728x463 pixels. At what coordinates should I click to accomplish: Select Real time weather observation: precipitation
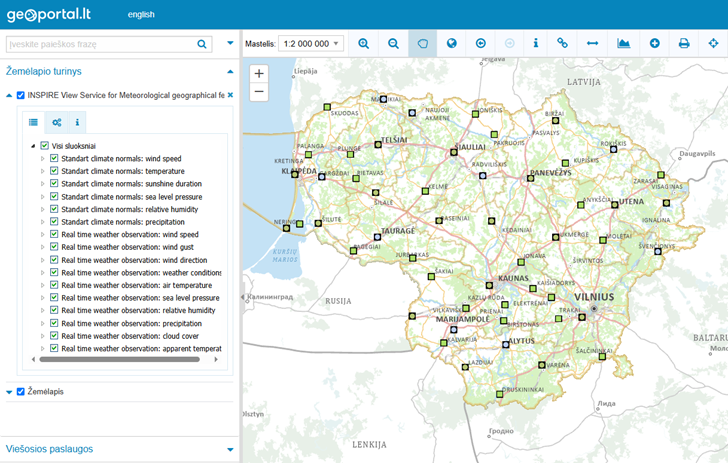coord(131,323)
